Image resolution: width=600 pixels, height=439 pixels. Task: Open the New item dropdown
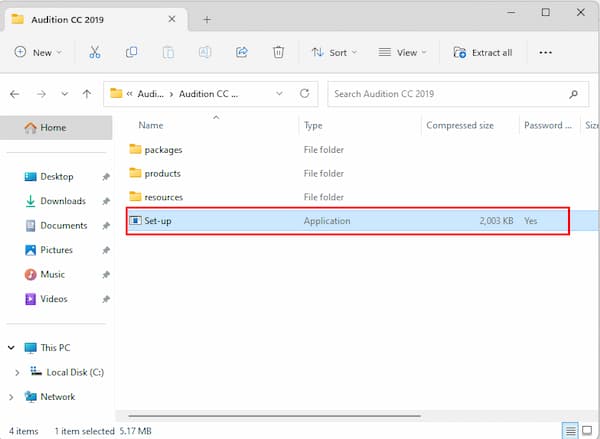click(x=38, y=52)
